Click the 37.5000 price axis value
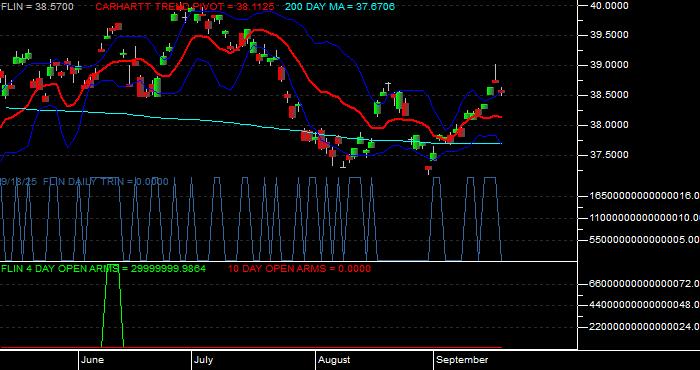This screenshot has width=700, height=370. 609,155
